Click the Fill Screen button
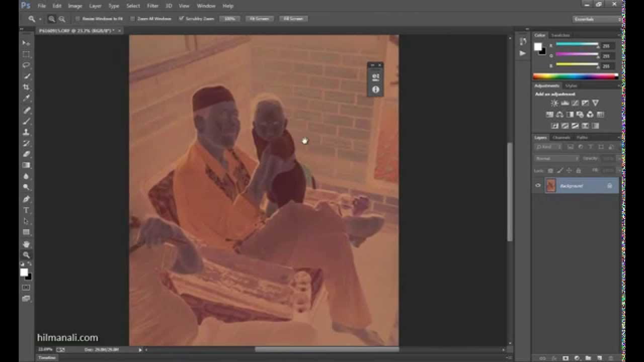 click(x=293, y=19)
